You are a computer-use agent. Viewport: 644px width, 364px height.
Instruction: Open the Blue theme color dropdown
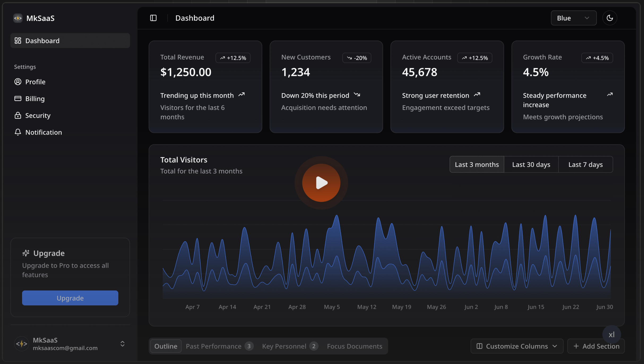pos(573,18)
